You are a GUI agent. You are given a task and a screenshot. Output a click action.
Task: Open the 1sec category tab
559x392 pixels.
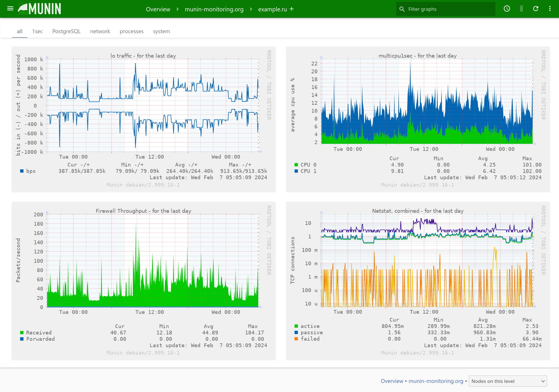[37, 31]
